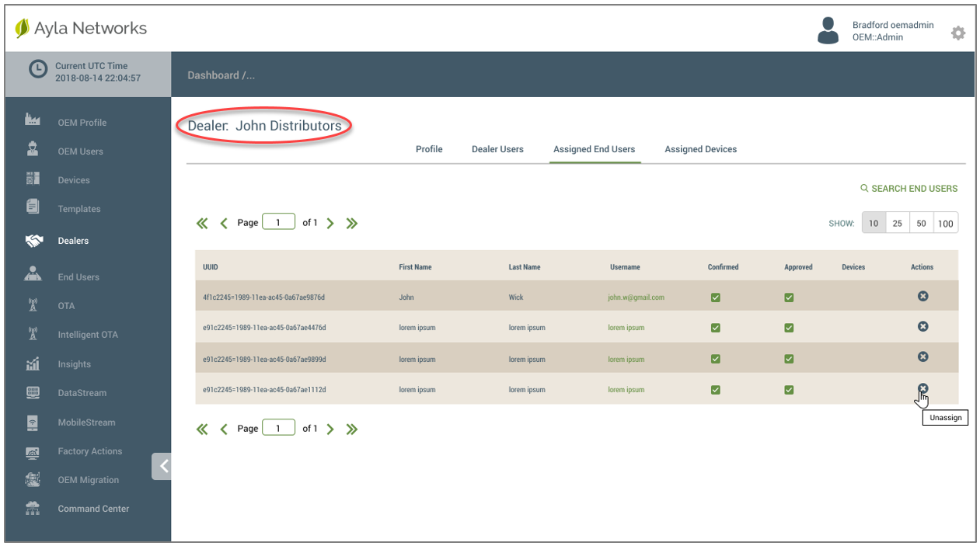Toggle Confirmed checkbox for John Wick
The height and width of the screenshot is (546, 980).
(716, 297)
